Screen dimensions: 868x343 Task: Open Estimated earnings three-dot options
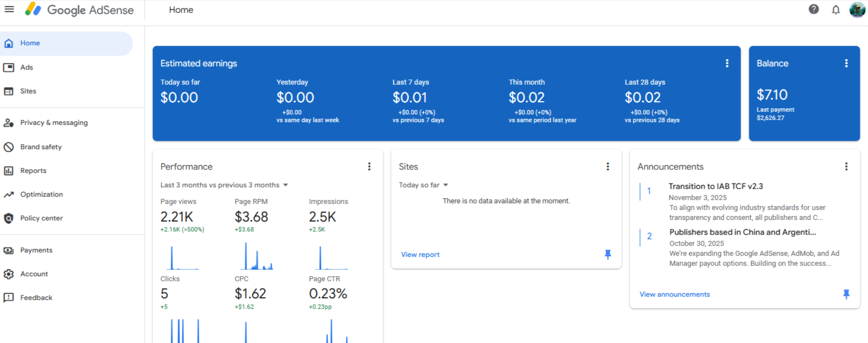(x=727, y=64)
